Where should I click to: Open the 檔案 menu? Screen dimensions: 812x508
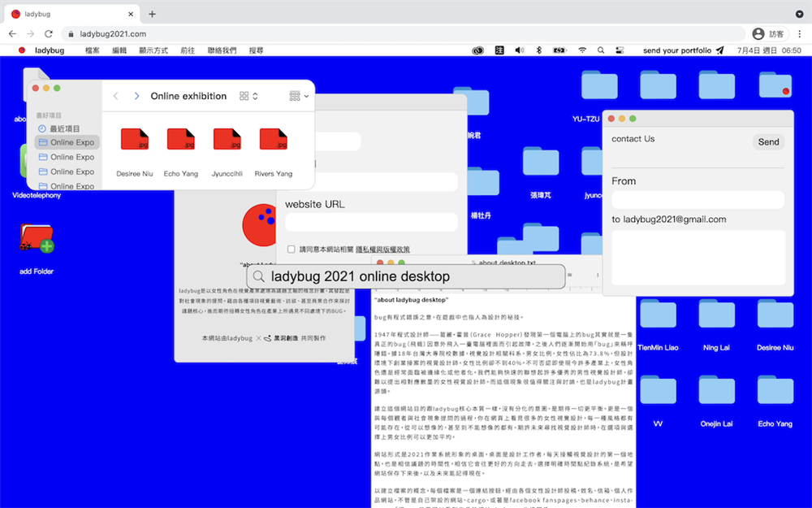(93, 50)
